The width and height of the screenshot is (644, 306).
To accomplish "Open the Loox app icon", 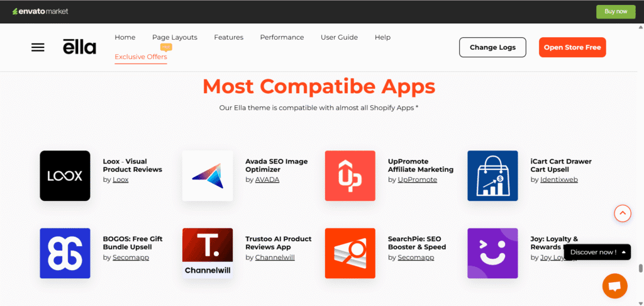I will pos(65,176).
